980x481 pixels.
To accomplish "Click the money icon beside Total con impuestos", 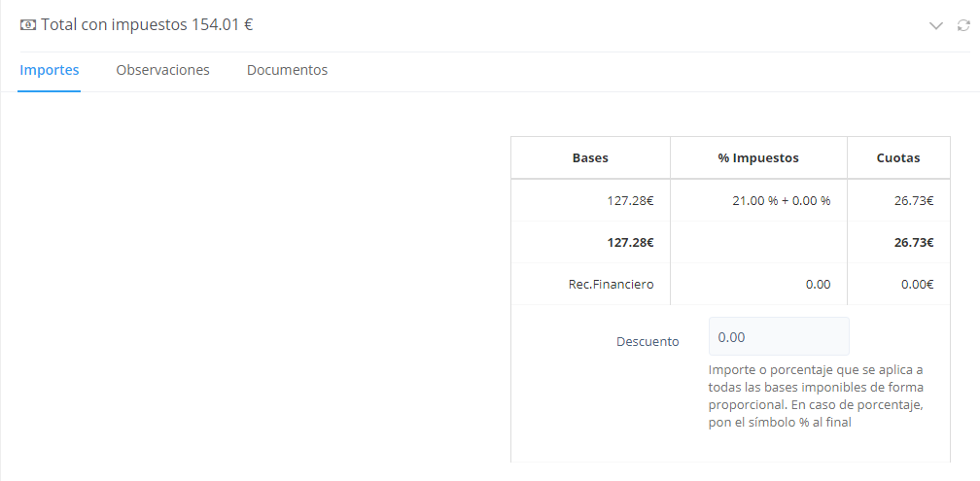I will pos(28,25).
